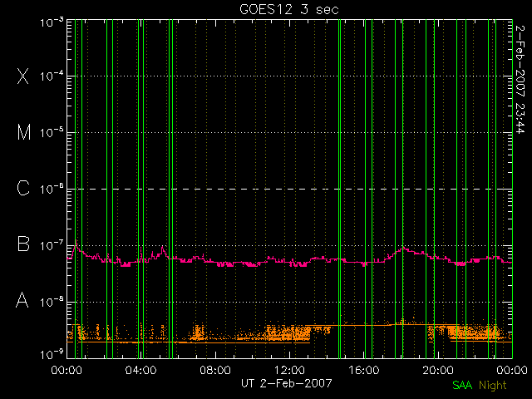
Task: Click the 16:00 time axis label
Action: click(x=364, y=369)
